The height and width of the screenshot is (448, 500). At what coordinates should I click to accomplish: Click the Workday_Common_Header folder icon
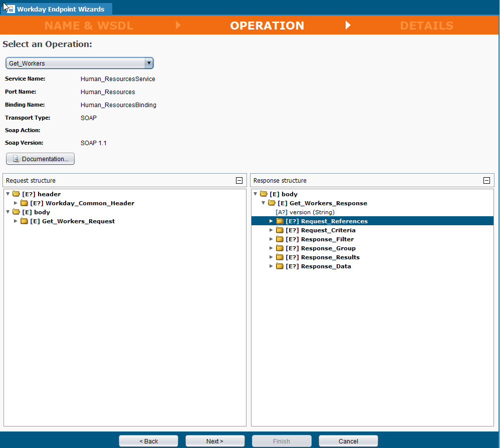[24, 203]
